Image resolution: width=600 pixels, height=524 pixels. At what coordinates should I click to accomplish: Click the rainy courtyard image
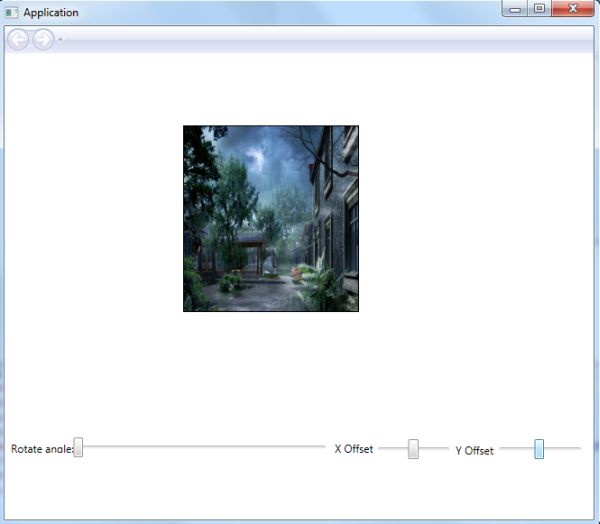coord(271,219)
